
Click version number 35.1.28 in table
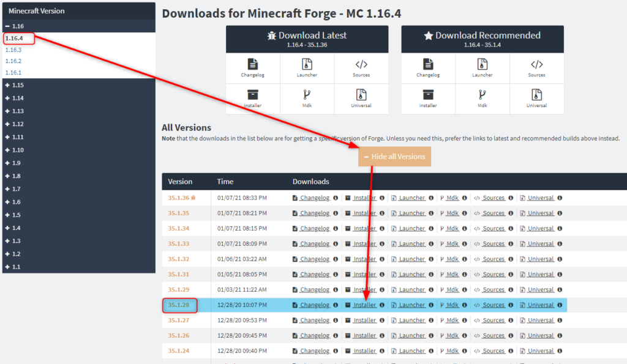[178, 305]
